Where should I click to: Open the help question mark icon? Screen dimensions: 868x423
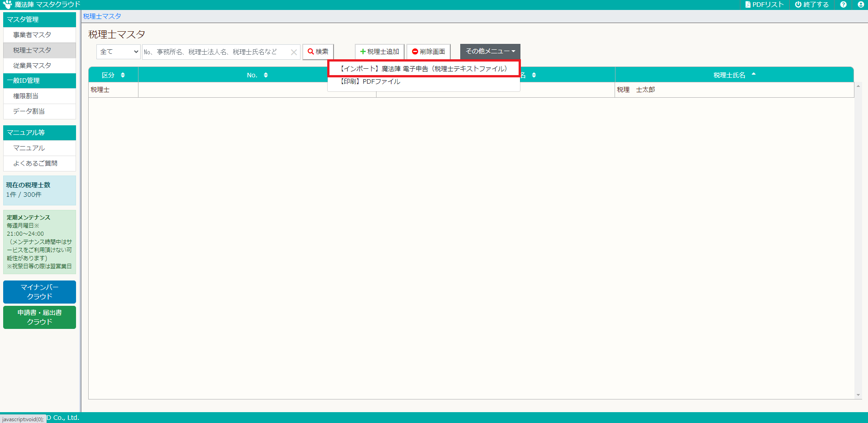(844, 5)
